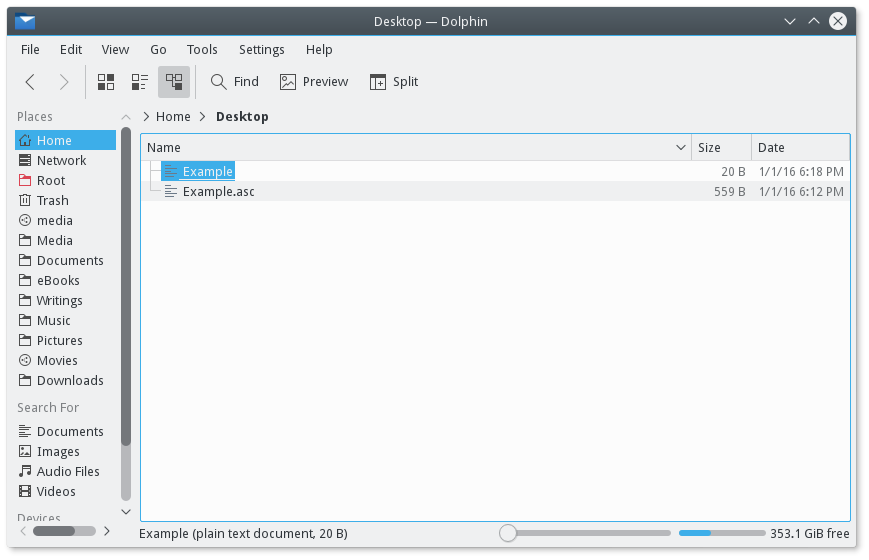Split the view using Split
This screenshot has width=869, height=560.
click(x=394, y=82)
